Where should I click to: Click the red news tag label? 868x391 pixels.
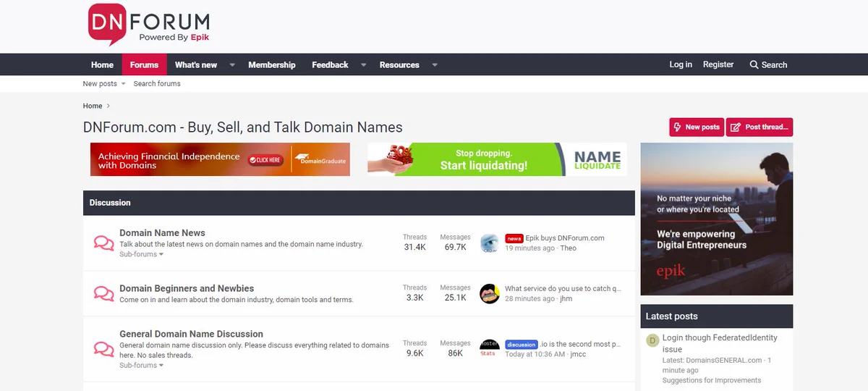click(514, 238)
